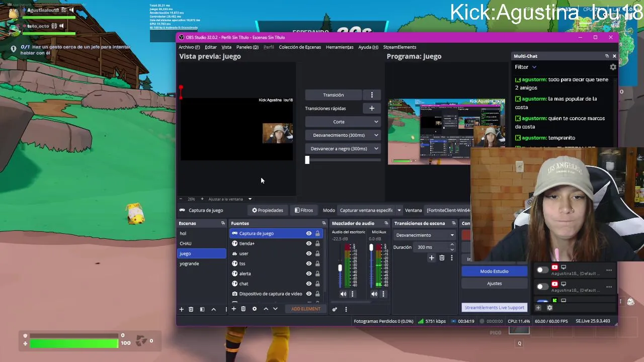Expand the Multi-Chat Filter dropdown
Screen dimensions: 644x362
526,67
